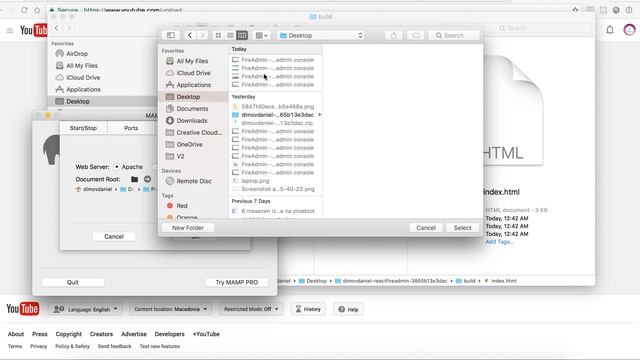Click the History button in YouTube footer

click(x=308, y=309)
